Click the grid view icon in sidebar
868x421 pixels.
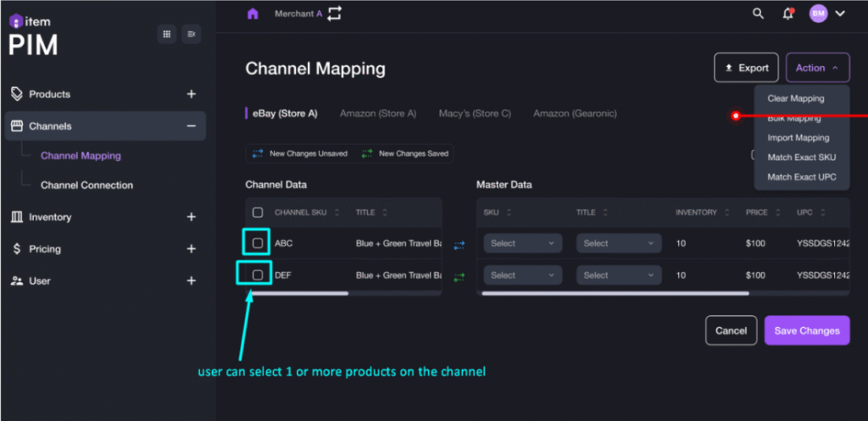pos(167,34)
